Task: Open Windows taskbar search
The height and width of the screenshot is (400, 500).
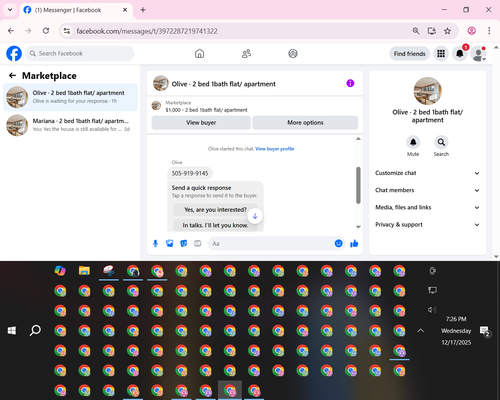Action: coord(35,330)
